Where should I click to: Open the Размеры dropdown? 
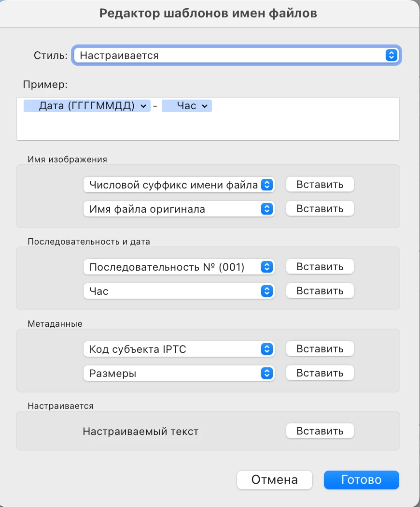[179, 373]
